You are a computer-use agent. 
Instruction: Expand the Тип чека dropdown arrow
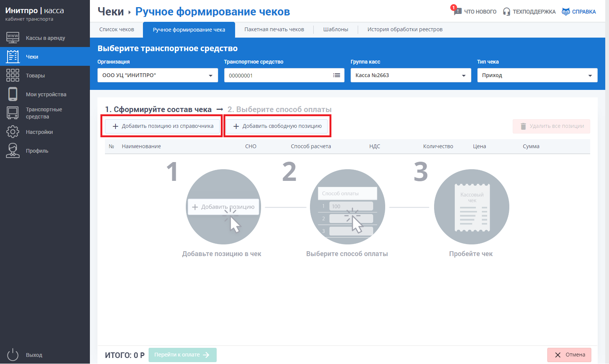pos(590,76)
